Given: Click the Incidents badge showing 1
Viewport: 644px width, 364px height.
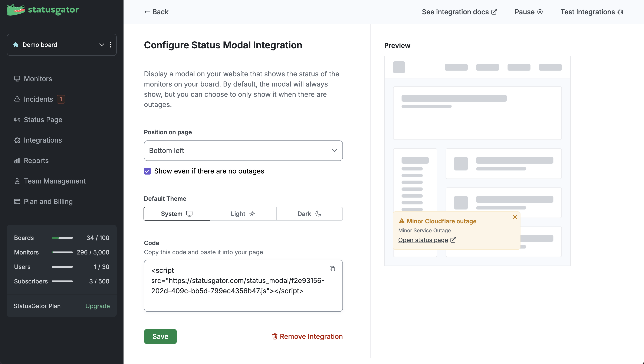Looking at the screenshot, I should [61, 99].
